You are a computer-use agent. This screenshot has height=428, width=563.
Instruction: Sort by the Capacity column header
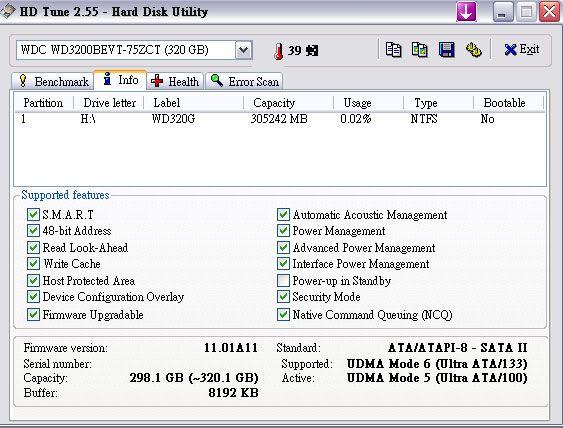point(289,103)
